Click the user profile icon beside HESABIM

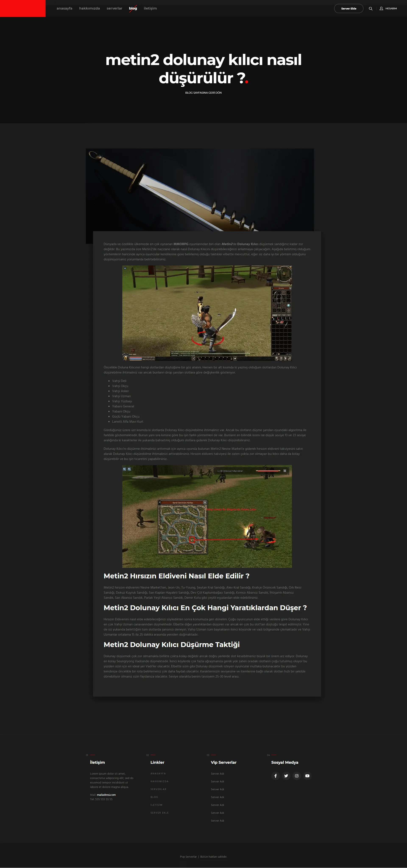381,8
